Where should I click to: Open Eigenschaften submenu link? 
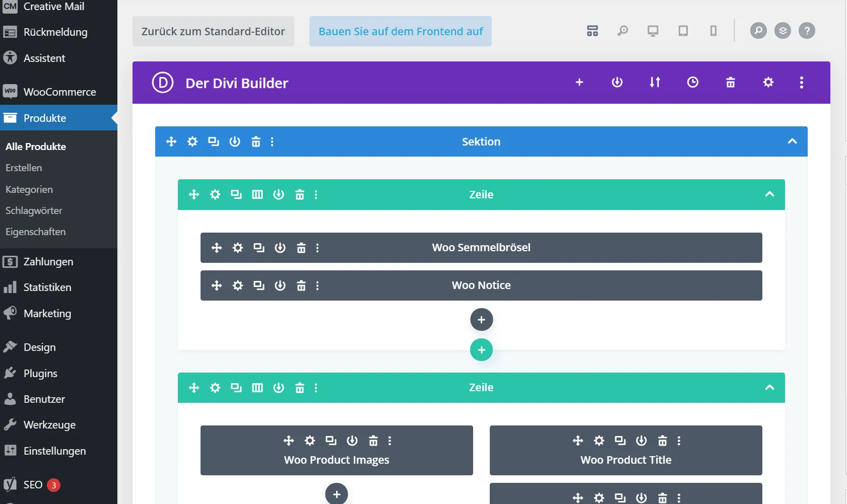[x=36, y=232]
